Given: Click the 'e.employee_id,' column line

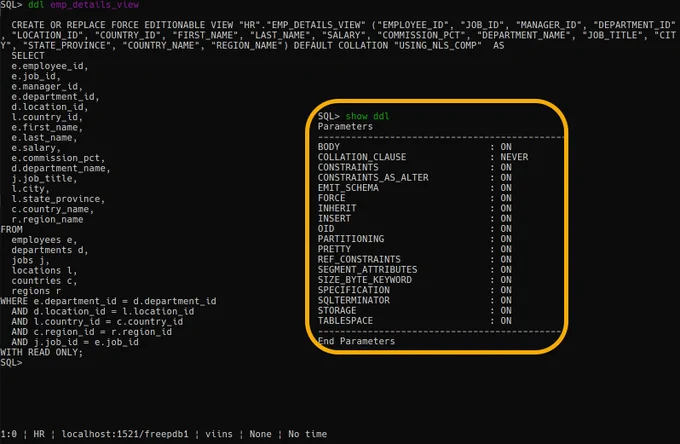Looking at the screenshot, I should tap(50, 66).
